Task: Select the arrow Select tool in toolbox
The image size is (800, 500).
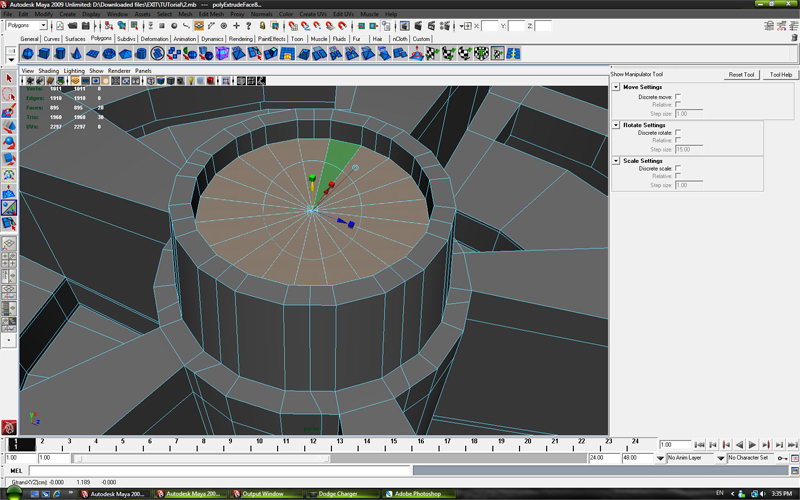Action: 9,77
